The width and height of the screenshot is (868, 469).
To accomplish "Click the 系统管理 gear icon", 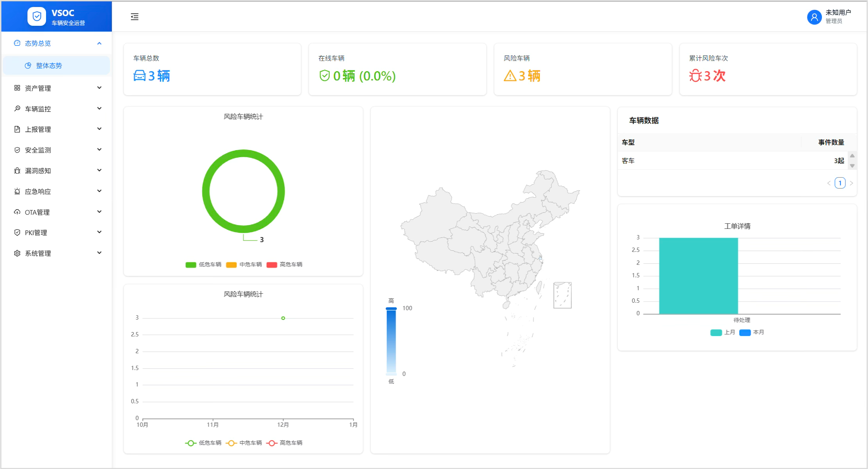I will [x=17, y=253].
